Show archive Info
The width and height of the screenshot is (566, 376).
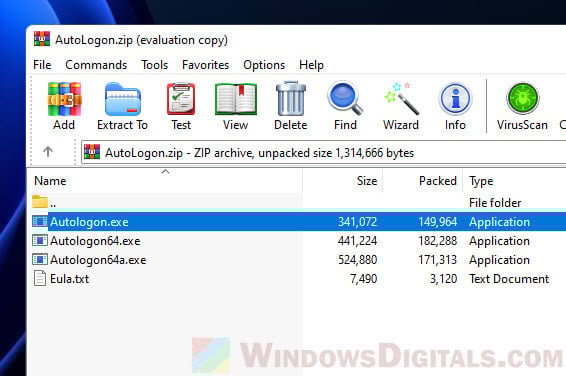(x=455, y=99)
